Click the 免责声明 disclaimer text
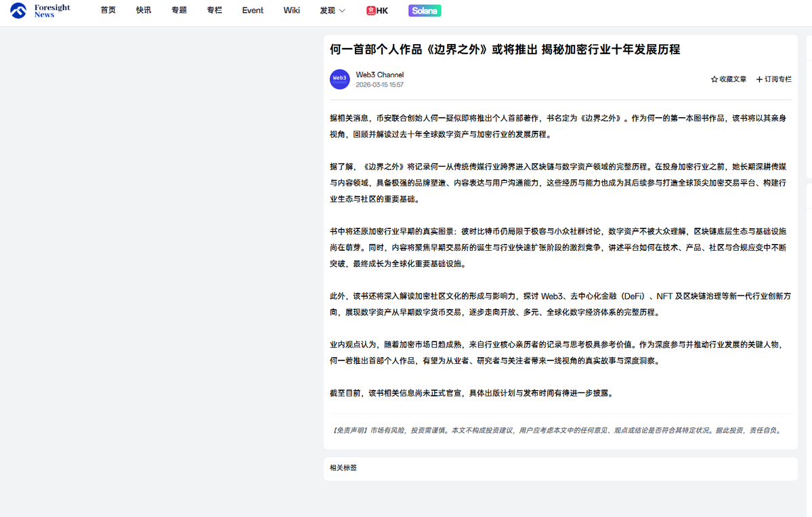The image size is (812, 517). coord(557,430)
